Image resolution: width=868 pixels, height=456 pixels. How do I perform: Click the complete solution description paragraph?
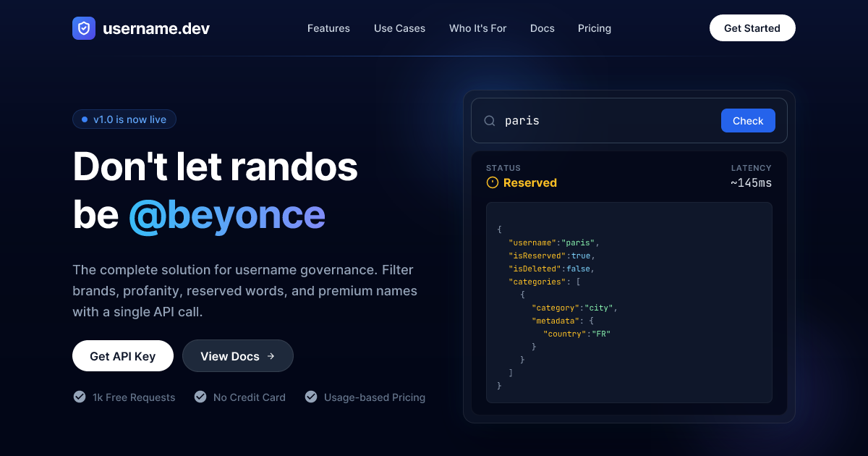(246, 291)
